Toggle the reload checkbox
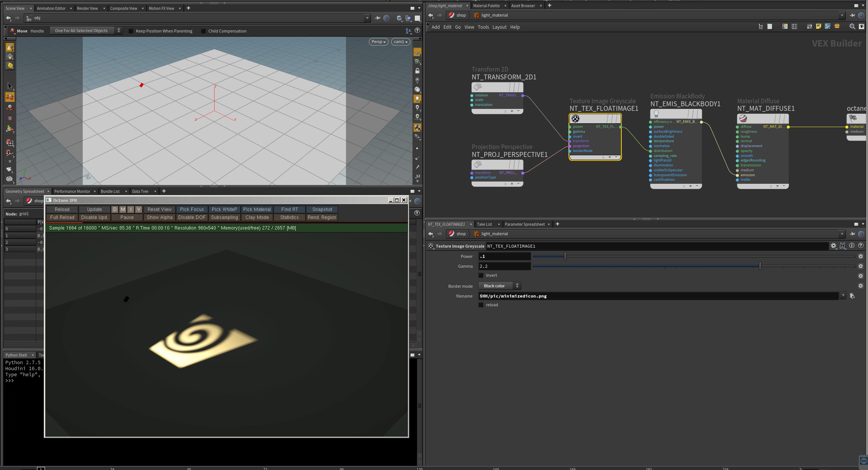 point(481,305)
